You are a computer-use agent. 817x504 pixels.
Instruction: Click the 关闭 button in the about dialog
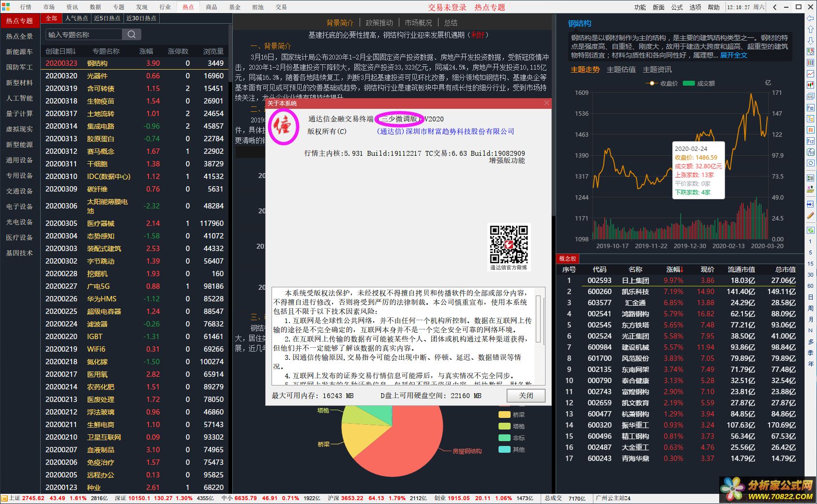click(x=526, y=396)
